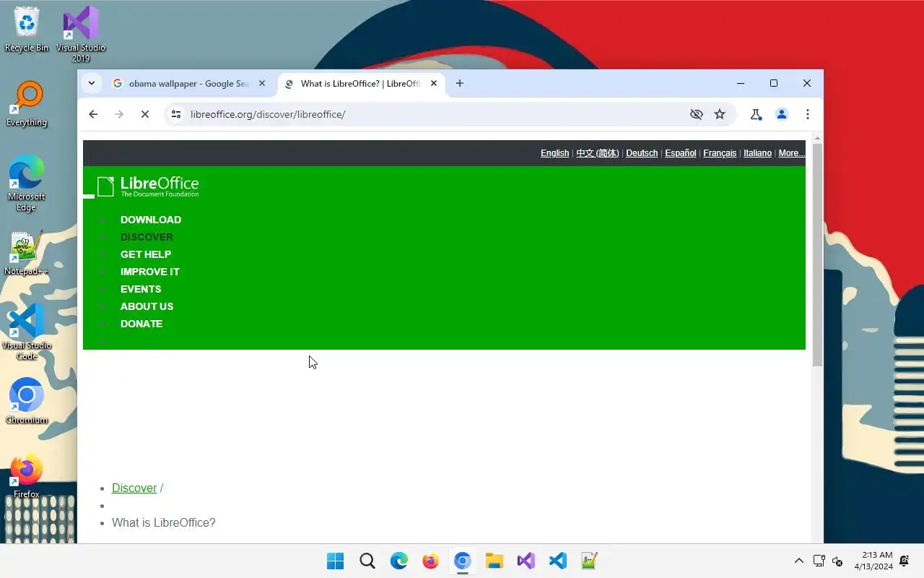Screen dimensions: 924x578
Task: Switch site language to 中文 (简体)
Action: (x=598, y=153)
